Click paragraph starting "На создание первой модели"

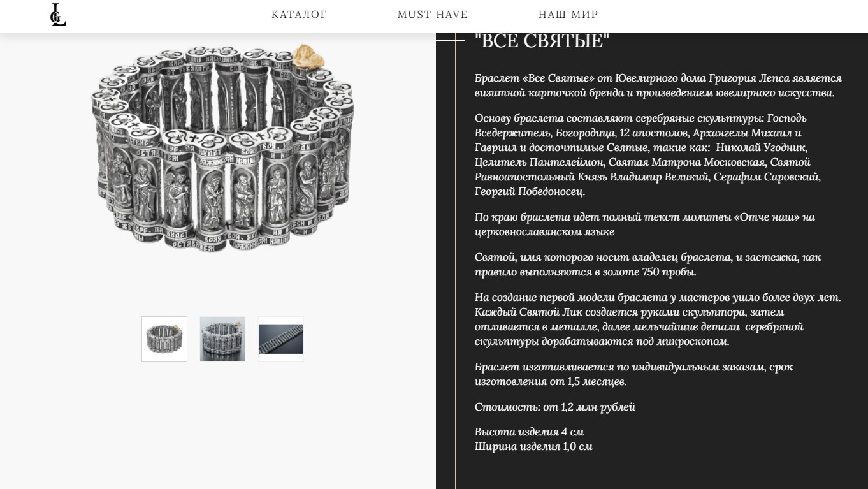click(x=658, y=319)
